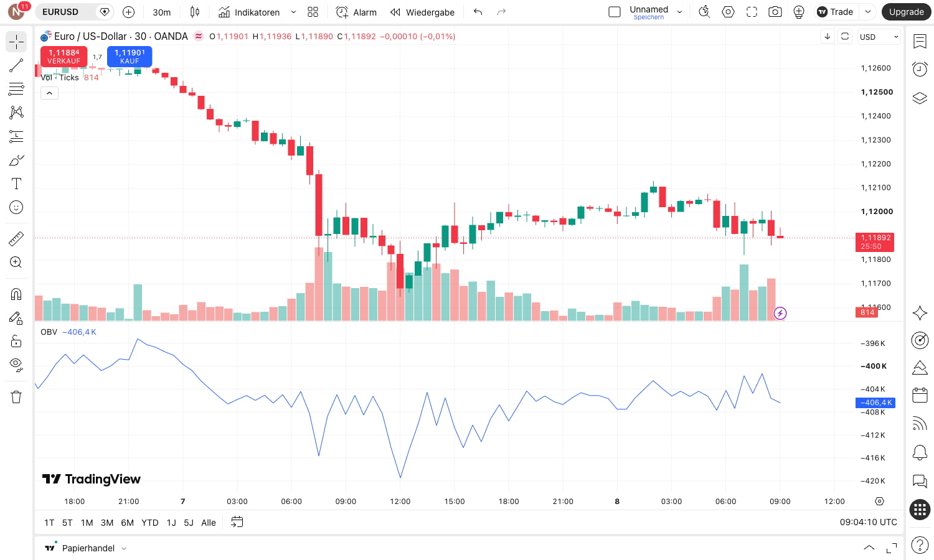
Task: Toggle magnet mode for drawings
Action: pyautogui.click(x=16, y=294)
